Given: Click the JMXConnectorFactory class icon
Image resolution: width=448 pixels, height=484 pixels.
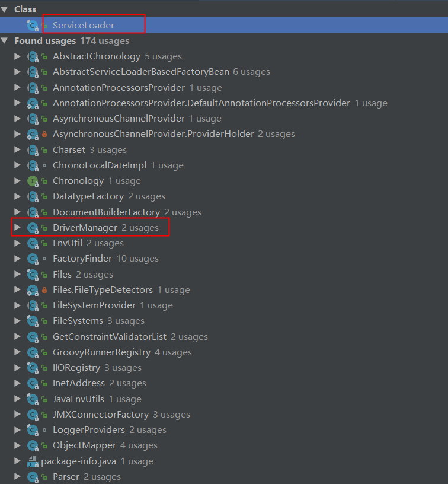Looking at the screenshot, I should tap(33, 415).
